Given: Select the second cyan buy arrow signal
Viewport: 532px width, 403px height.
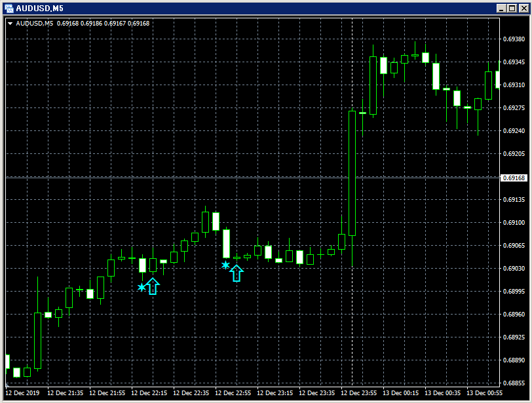Looking at the screenshot, I should (x=237, y=273).
